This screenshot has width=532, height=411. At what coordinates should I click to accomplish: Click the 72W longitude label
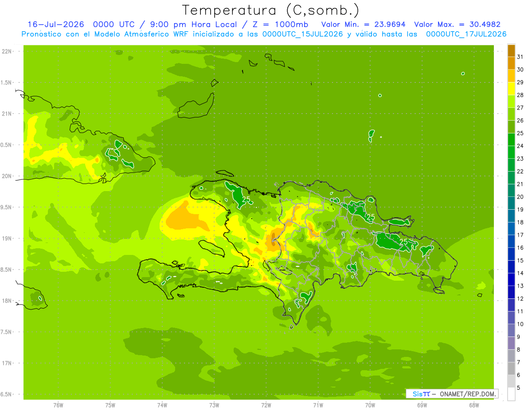coord(266,405)
